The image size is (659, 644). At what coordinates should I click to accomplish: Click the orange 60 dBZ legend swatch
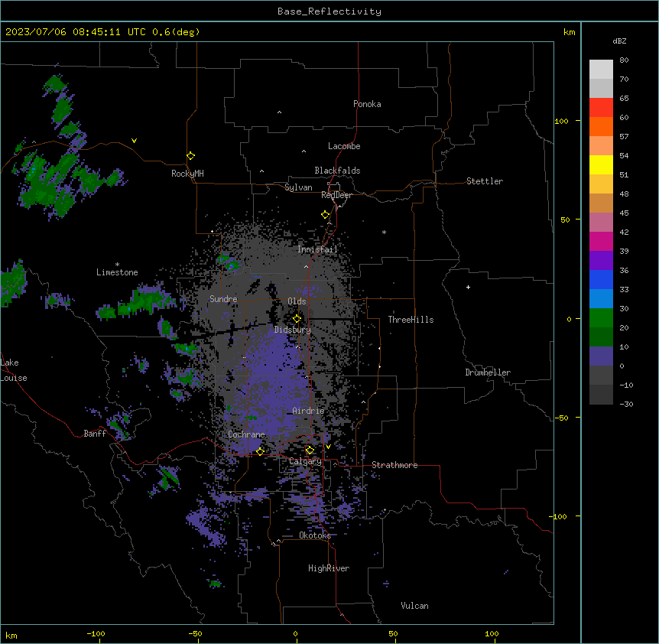[x=601, y=126]
